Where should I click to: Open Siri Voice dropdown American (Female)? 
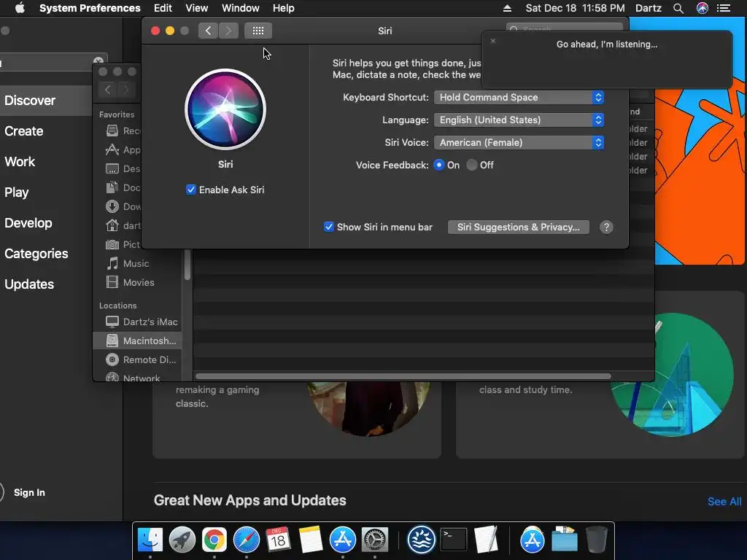[x=519, y=142]
